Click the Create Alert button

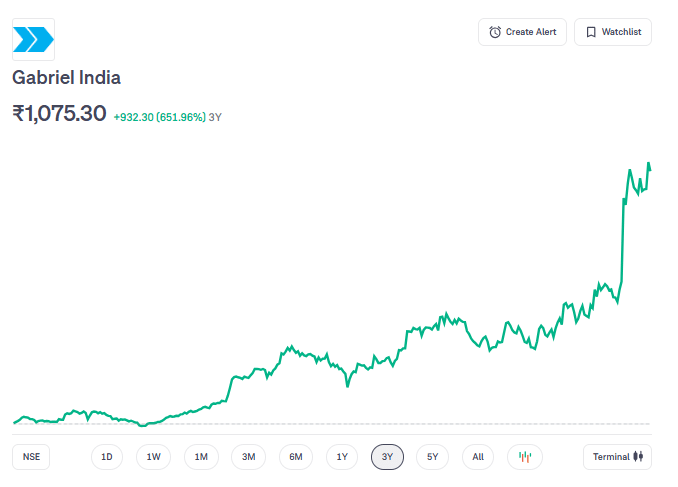(522, 32)
